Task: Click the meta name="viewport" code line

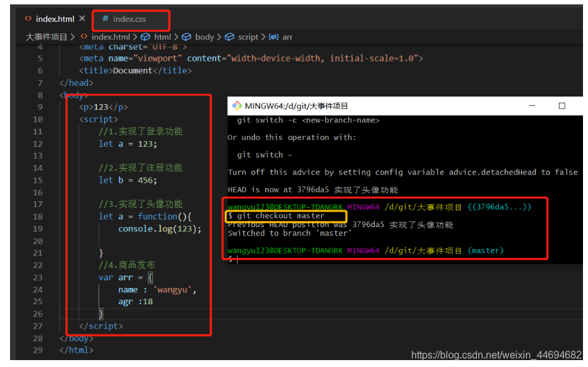Action: (x=251, y=58)
